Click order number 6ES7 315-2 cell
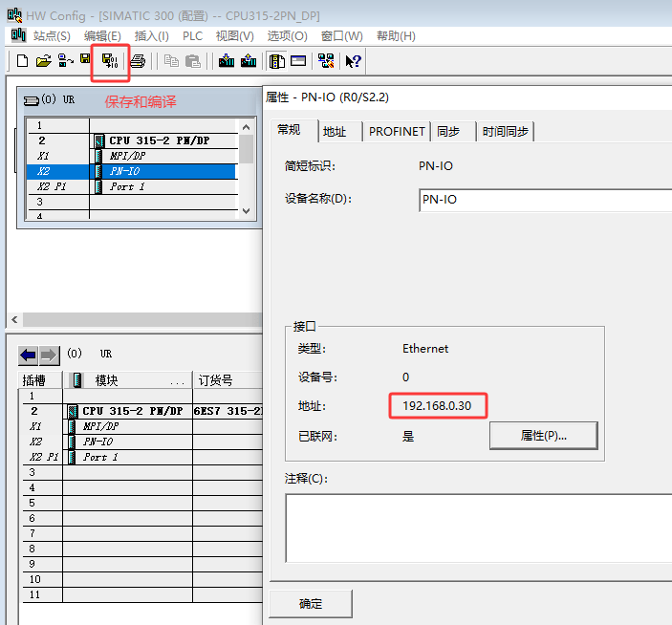The image size is (672, 625). pos(228,411)
